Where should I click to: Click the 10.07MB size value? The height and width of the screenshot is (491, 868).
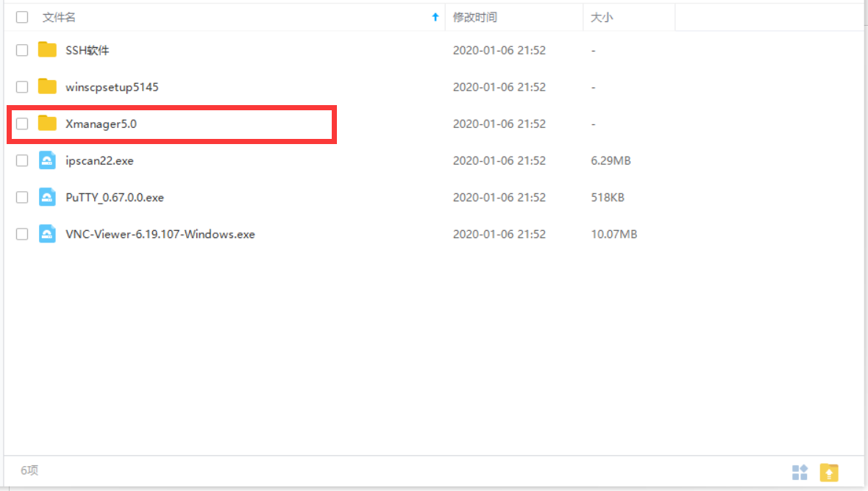(614, 234)
